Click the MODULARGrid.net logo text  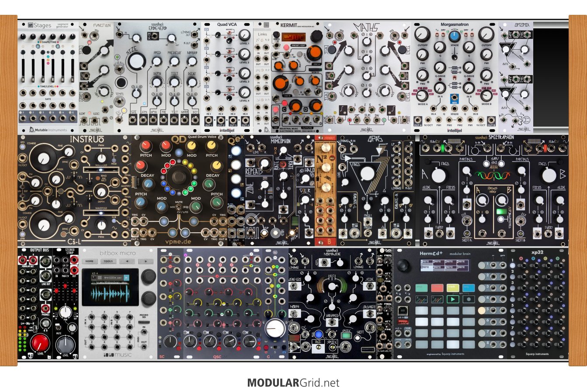(x=293, y=383)
